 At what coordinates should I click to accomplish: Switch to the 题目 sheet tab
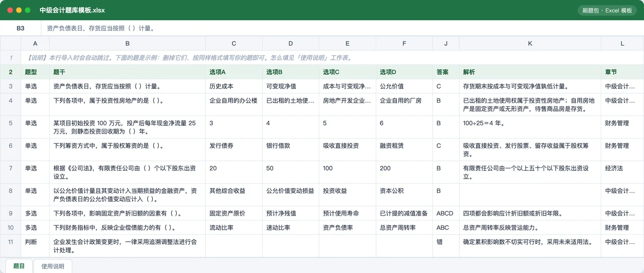point(19,266)
